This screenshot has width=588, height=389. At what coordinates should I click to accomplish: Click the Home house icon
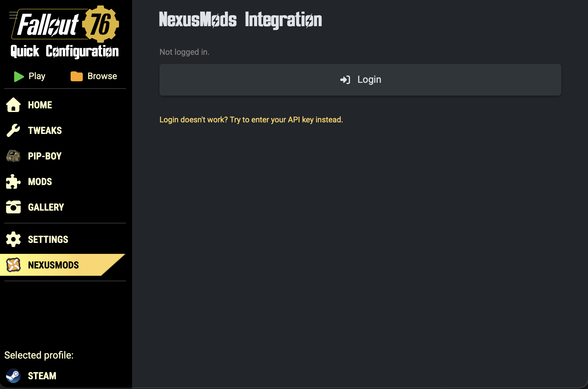[x=13, y=105]
